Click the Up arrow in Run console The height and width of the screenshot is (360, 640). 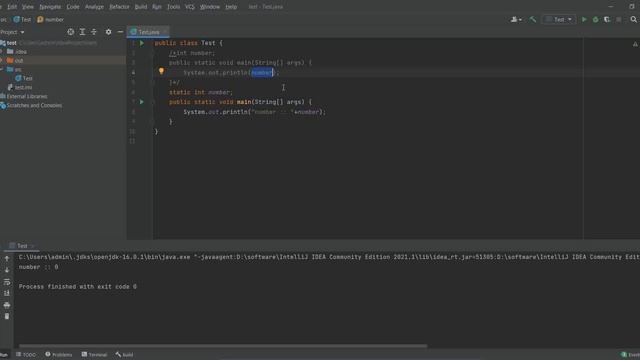click(7, 258)
